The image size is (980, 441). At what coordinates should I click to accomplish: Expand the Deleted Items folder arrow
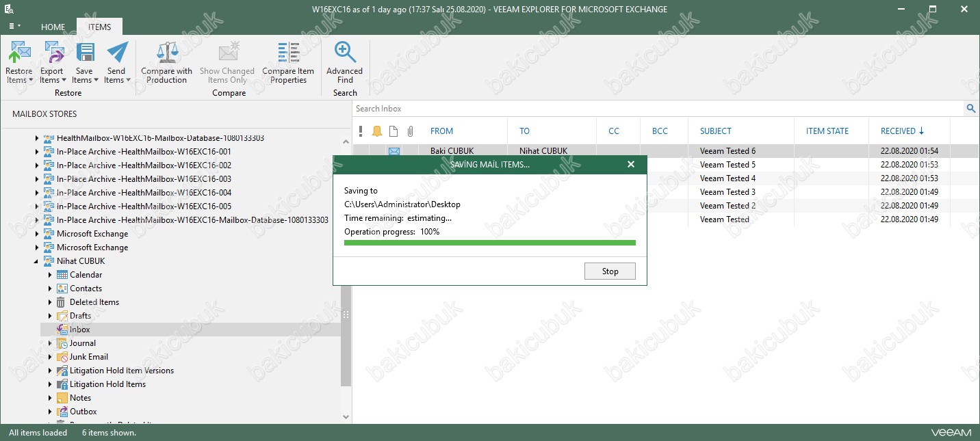click(x=50, y=302)
